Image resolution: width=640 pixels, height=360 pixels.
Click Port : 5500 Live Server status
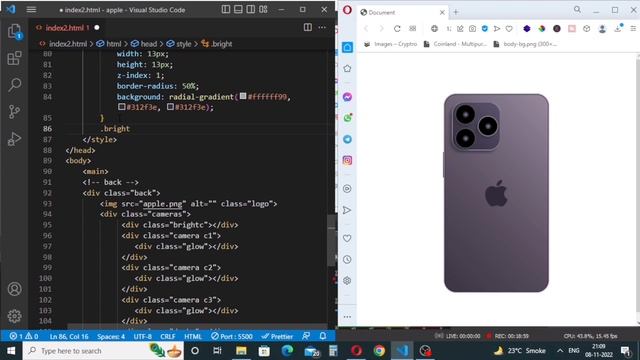pyautogui.click(x=231, y=337)
